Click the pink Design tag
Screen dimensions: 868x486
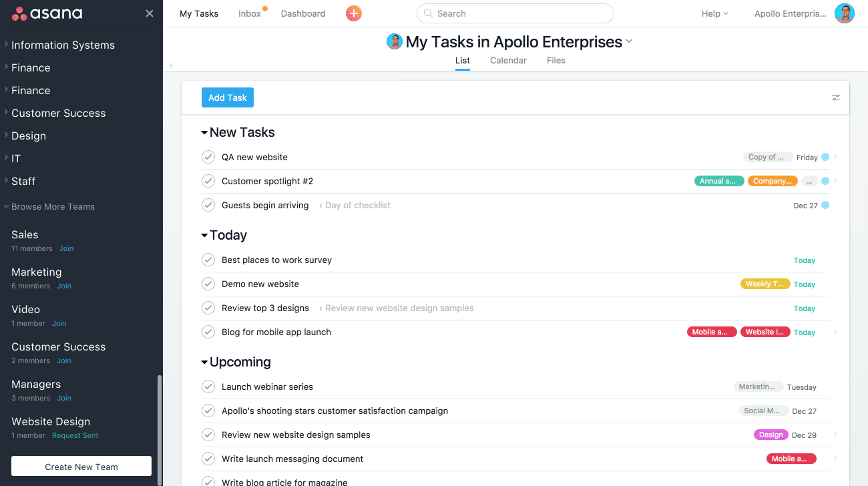pyautogui.click(x=771, y=435)
